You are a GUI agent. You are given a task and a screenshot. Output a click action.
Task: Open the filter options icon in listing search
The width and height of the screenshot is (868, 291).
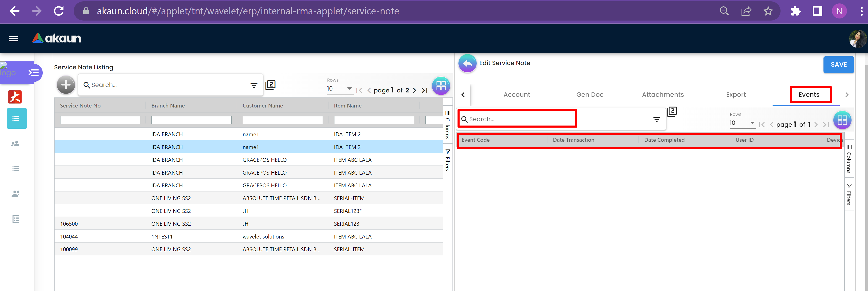click(254, 85)
